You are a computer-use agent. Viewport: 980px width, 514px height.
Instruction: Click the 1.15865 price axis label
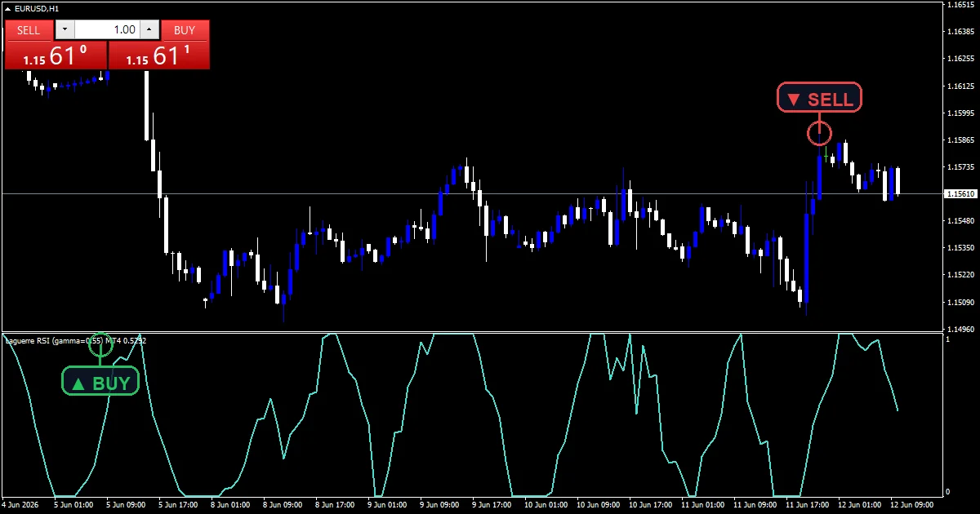[960, 140]
